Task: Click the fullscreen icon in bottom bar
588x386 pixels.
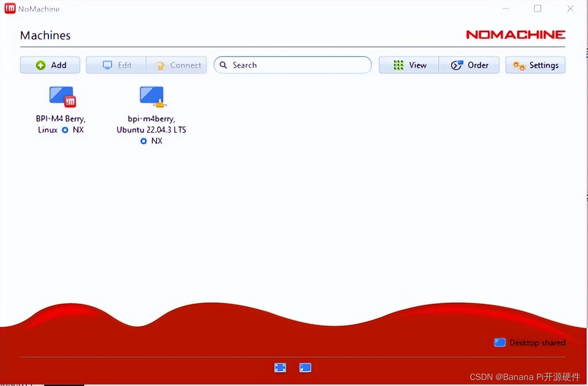Action: click(x=280, y=367)
